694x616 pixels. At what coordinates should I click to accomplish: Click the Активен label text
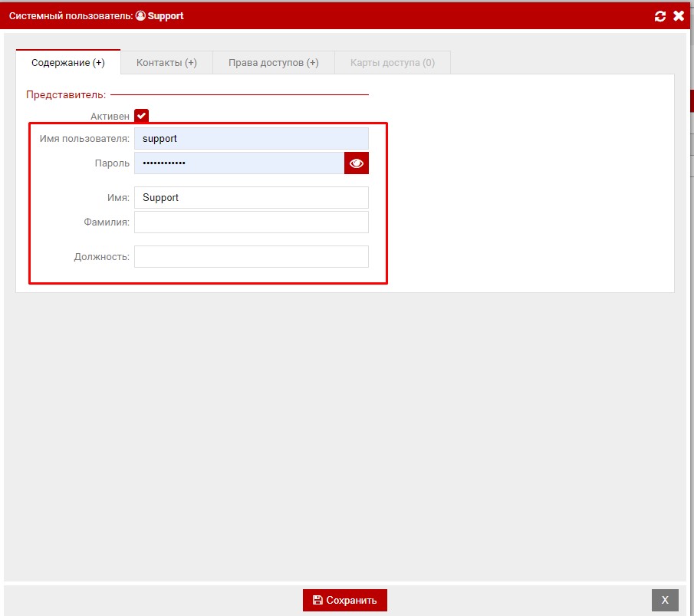click(110, 116)
